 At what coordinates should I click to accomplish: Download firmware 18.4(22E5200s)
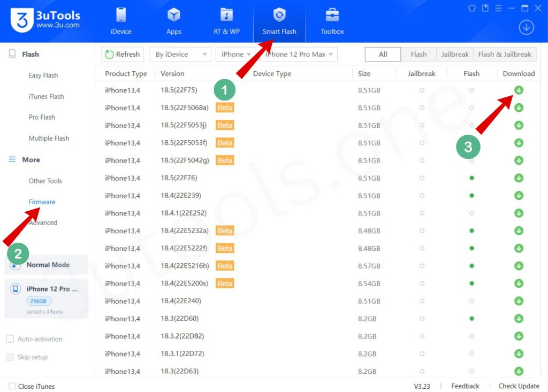519,283
